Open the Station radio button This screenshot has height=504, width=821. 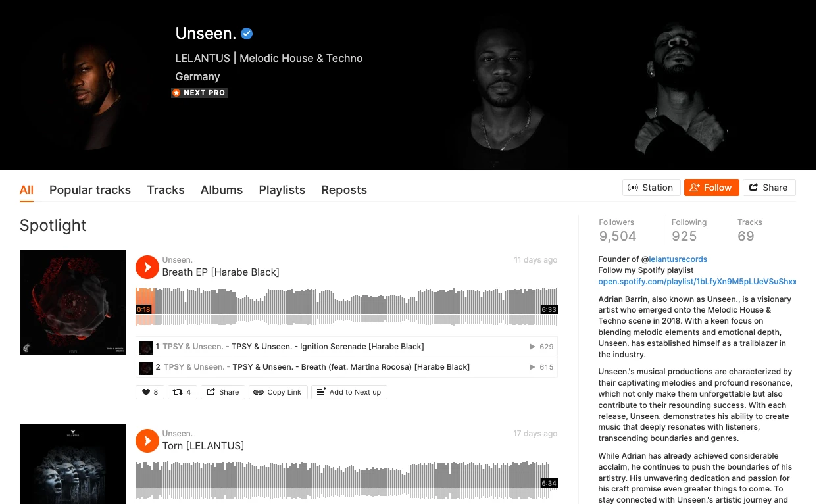tap(651, 188)
